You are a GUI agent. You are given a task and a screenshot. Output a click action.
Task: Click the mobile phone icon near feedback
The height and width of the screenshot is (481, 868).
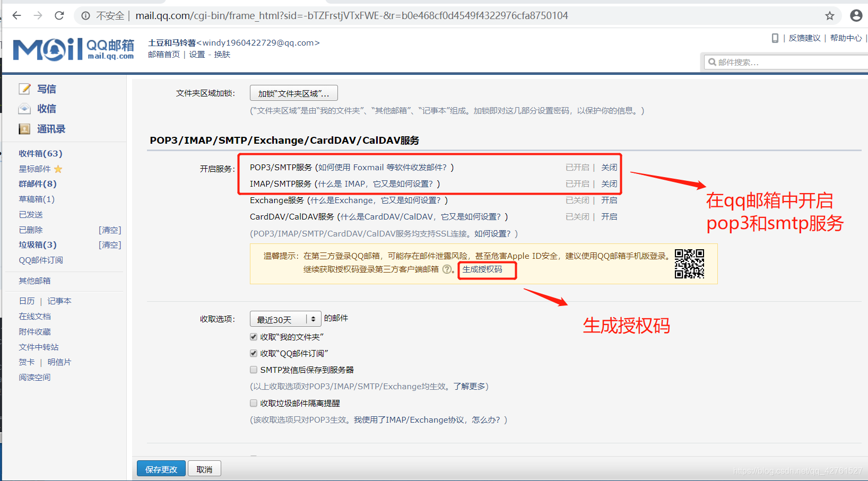pyautogui.click(x=775, y=38)
